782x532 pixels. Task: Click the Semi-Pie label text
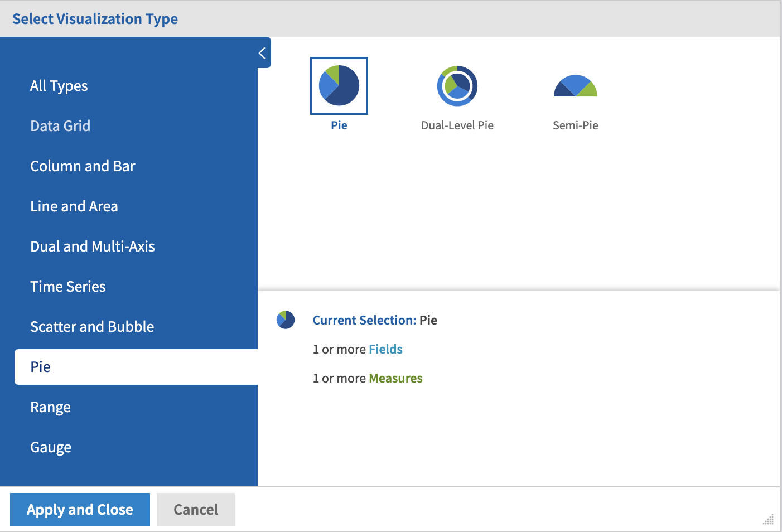tap(576, 125)
